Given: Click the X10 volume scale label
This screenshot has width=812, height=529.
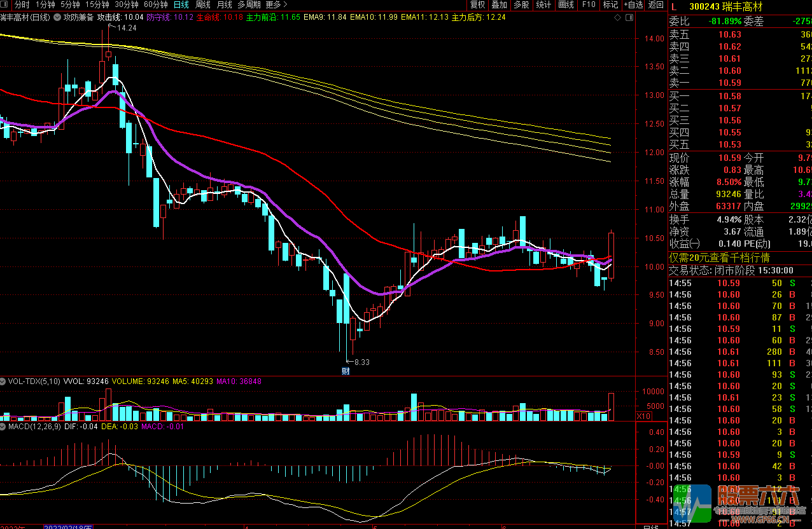Looking at the screenshot, I should click(x=644, y=416).
